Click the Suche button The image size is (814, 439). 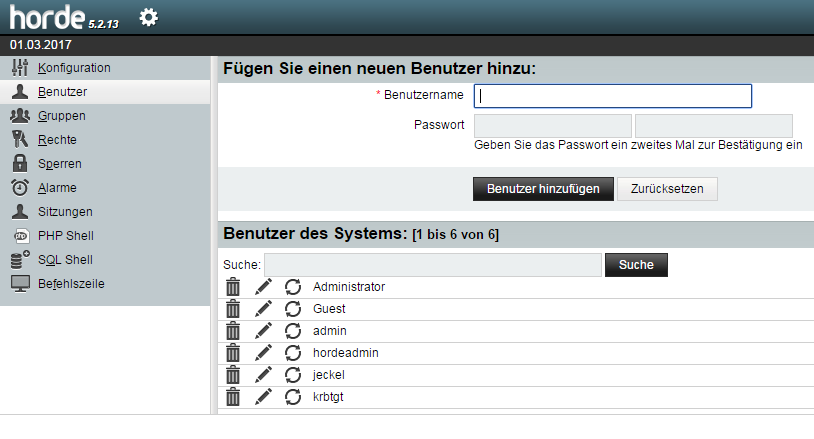[x=636, y=265]
